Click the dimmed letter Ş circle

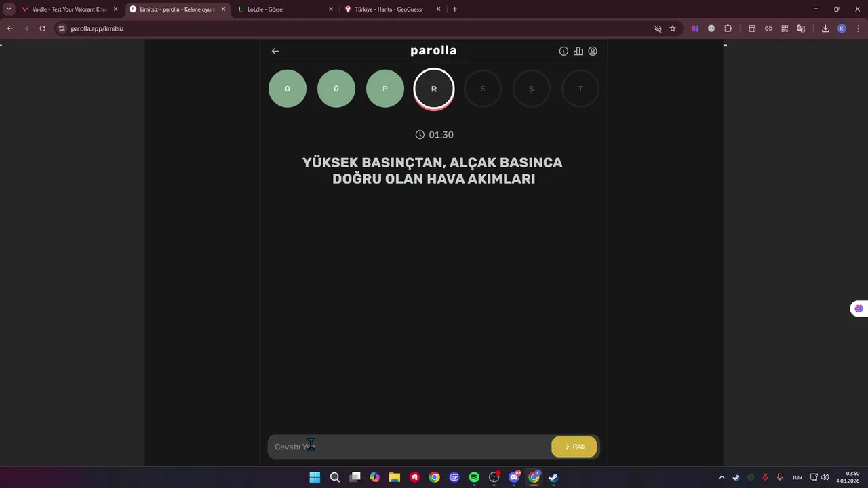click(532, 89)
